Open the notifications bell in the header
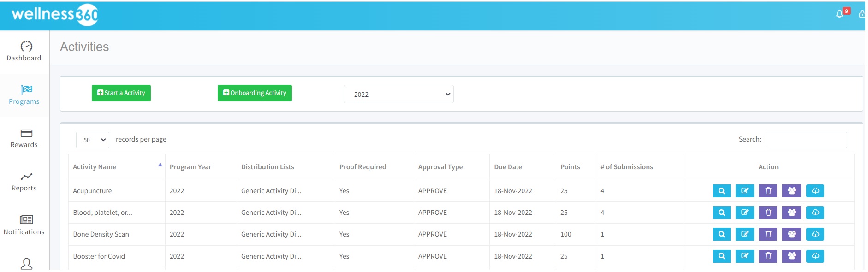 coord(839,14)
